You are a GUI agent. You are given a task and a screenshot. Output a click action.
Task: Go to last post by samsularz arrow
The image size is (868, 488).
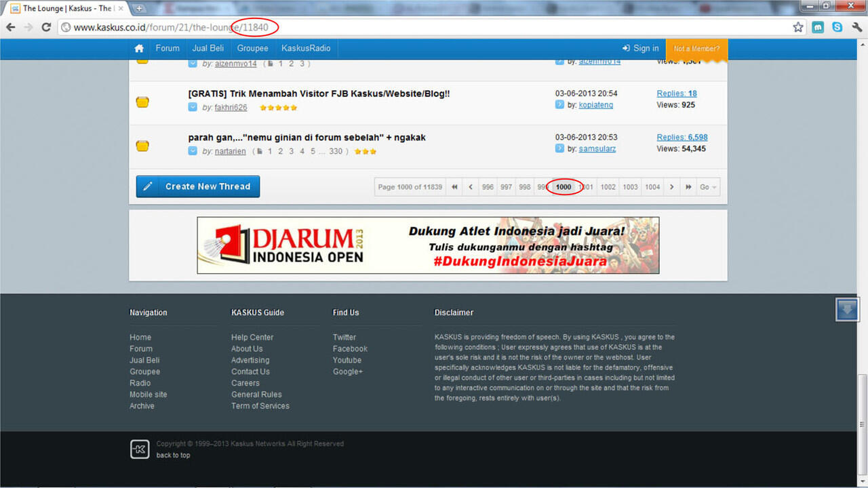(559, 148)
